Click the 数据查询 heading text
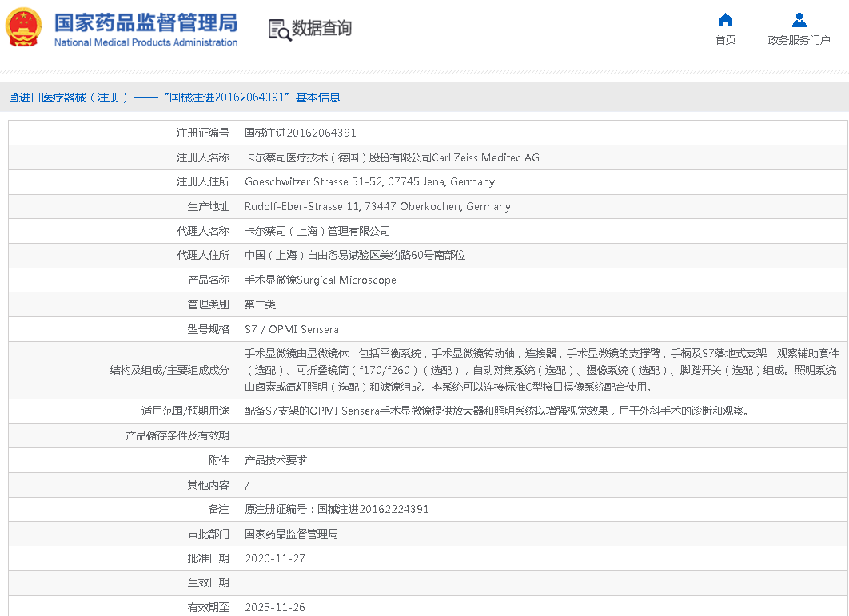This screenshot has height=616, width=849. click(321, 29)
